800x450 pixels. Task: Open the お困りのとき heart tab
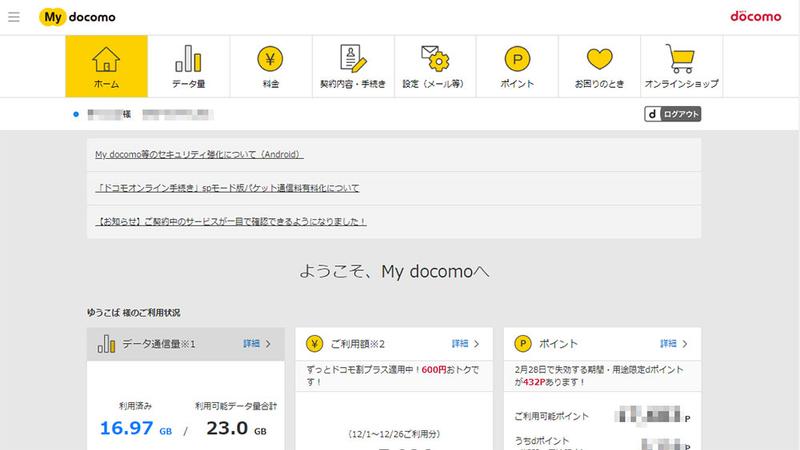coord(599,66)
